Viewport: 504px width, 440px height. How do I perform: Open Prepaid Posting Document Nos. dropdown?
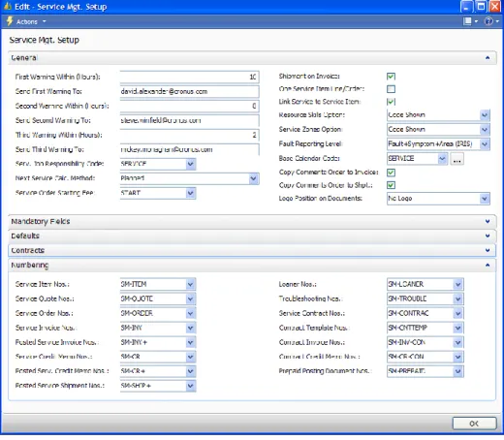pos(457,371)
